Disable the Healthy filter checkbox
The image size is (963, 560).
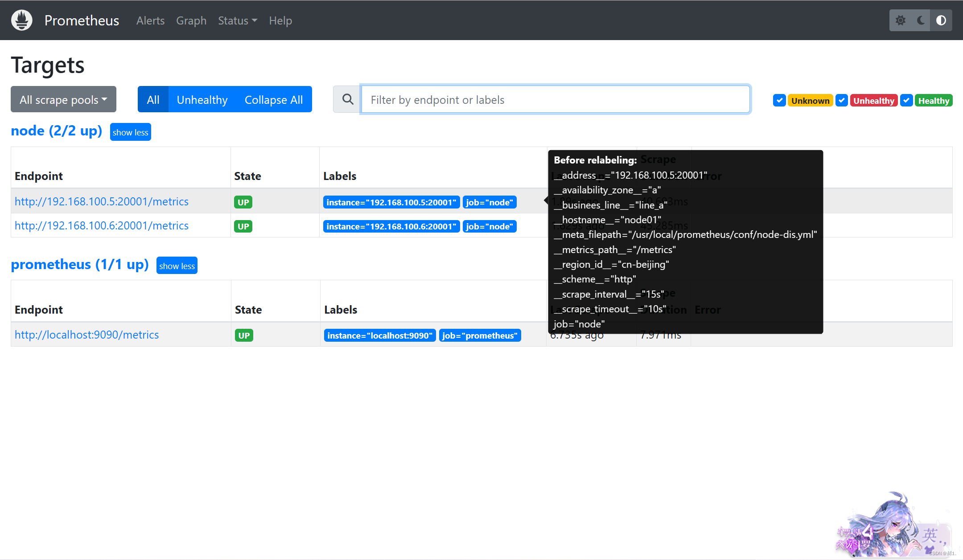tap(906, 101)
